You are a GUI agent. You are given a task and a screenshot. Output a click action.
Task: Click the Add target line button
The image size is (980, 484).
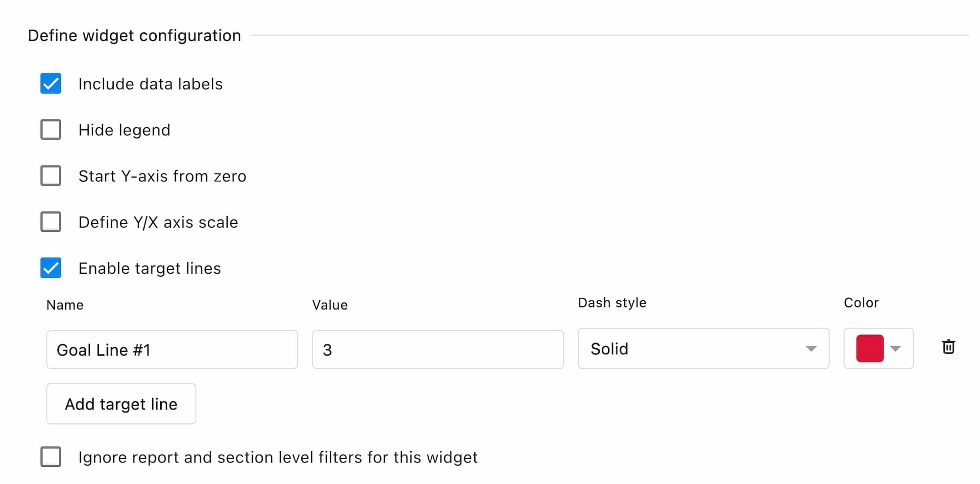click(121, 404)
